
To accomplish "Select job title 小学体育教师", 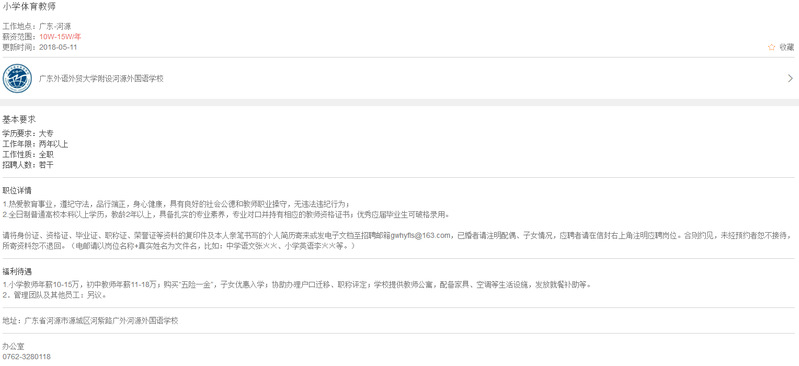I will [30, 7].
